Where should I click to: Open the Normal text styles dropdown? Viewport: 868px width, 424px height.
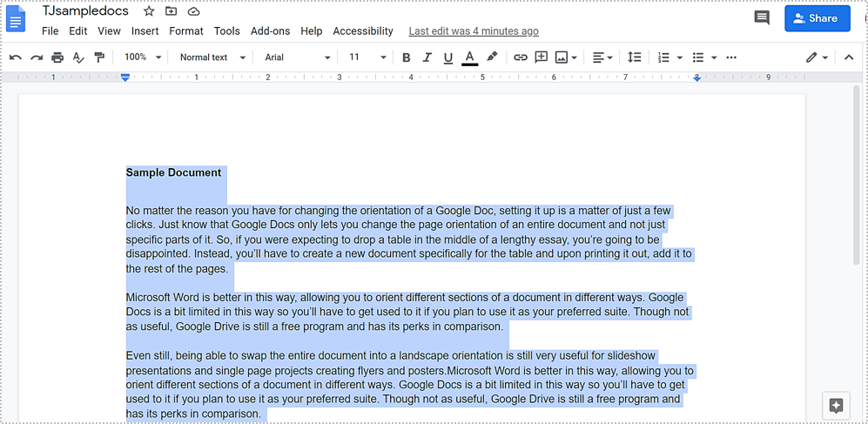tap(212, 57)
